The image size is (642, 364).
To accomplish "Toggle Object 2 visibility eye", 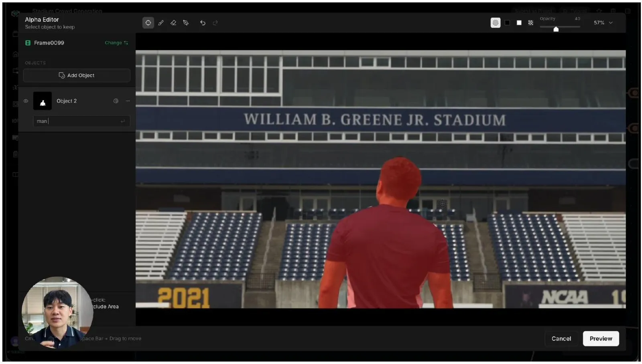I will click(x=26, y=101).
